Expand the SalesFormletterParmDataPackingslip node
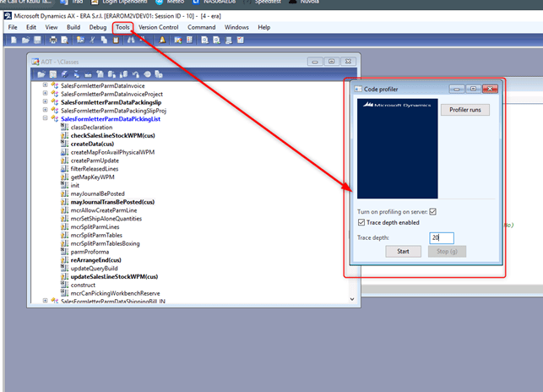This screenshot has width=543, height=392. click(x=46, y=102)
